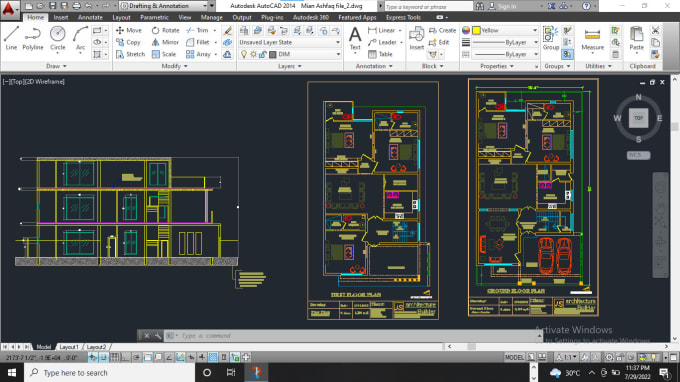Open the View ribbon tab

[x=185, y=17]
